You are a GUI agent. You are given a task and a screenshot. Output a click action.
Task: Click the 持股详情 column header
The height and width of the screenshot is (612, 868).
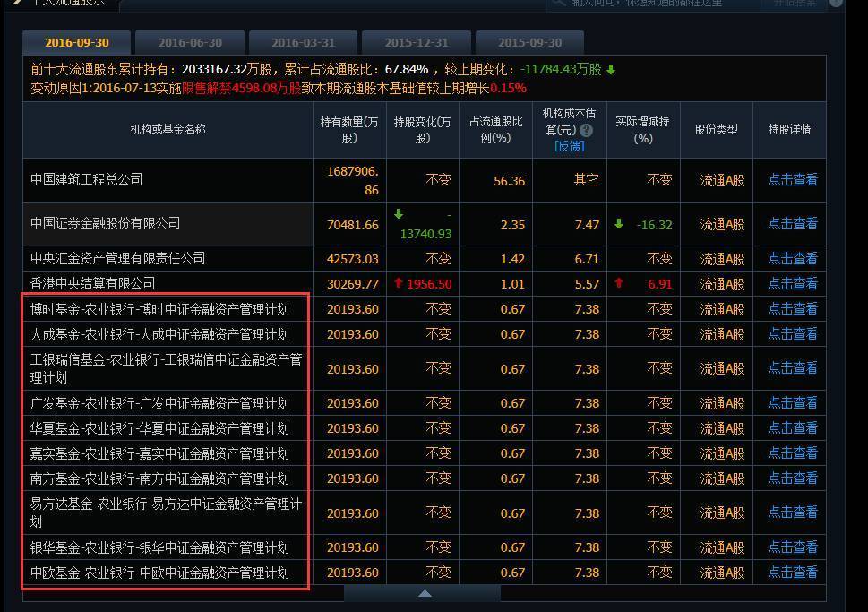click(x=789, y=130)
